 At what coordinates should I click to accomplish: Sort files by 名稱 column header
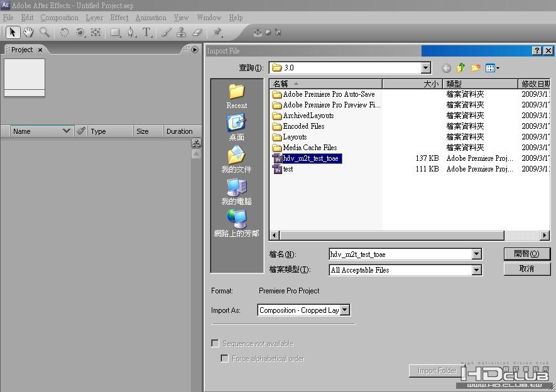click(x=325, y=84)
